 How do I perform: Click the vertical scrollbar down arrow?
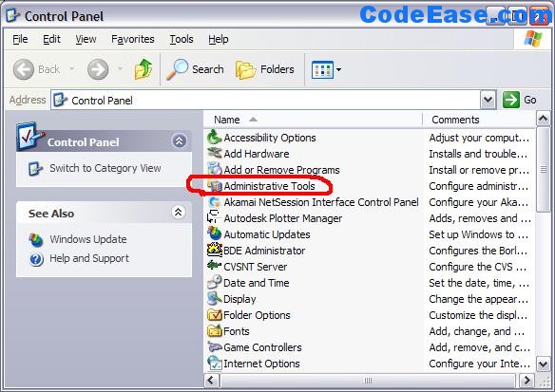click(544, 364)
